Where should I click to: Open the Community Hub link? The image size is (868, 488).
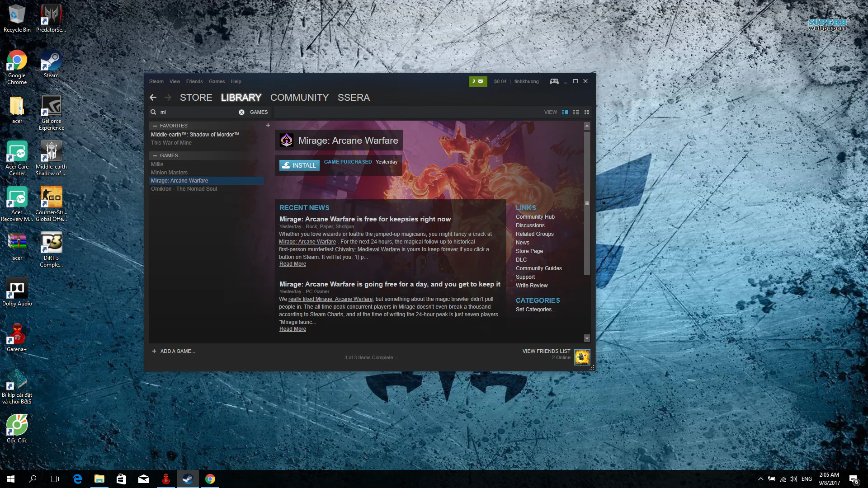coord(535,217)
